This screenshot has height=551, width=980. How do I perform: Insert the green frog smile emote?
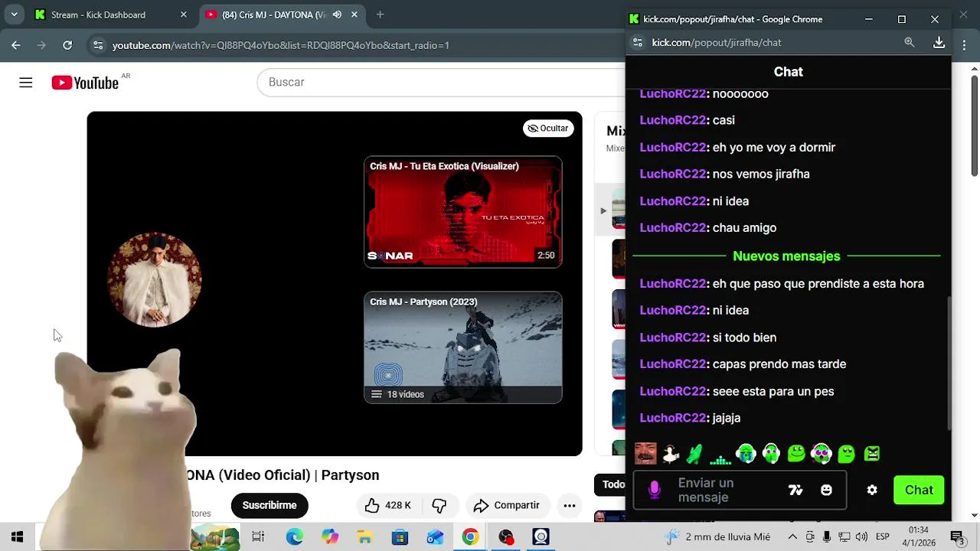(x=796, y=454)
